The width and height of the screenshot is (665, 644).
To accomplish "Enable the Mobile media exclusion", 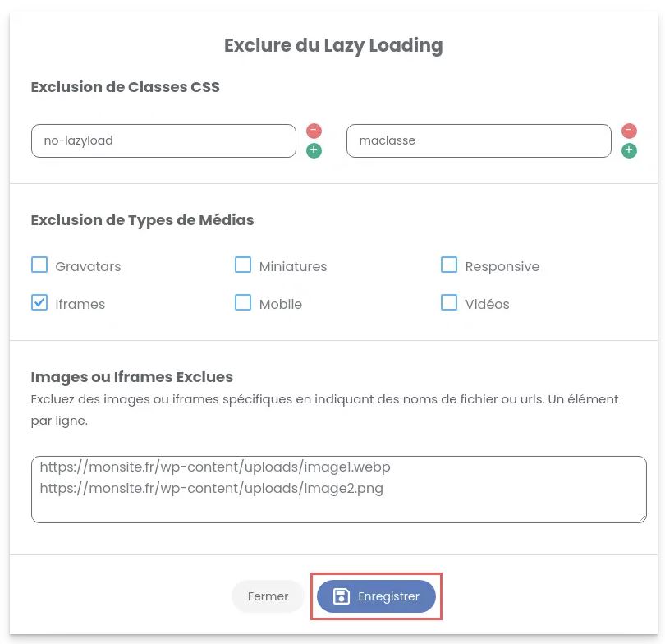I will pyautogui.click(x=243, y=302).
